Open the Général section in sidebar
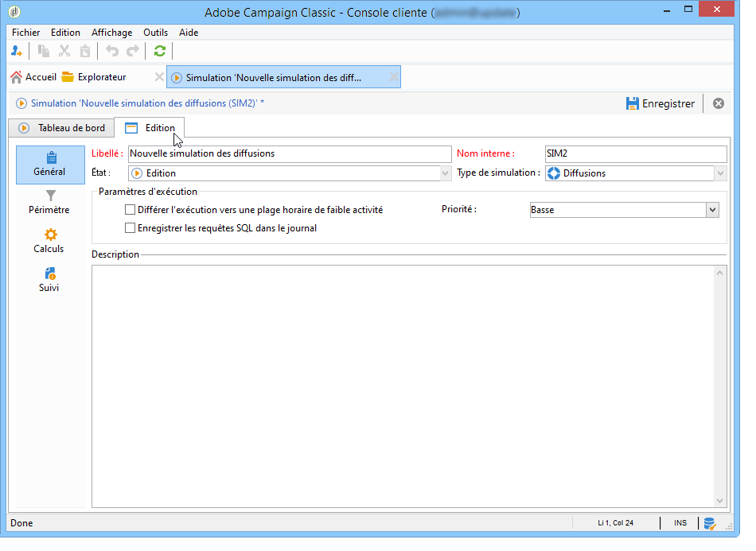756x551 pixels. [50, 165]
